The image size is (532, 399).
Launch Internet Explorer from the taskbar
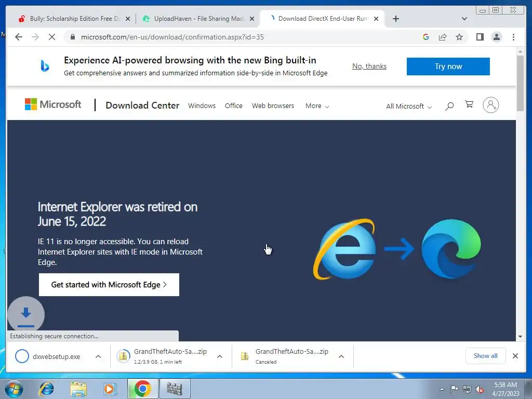[x=46, y=389]
